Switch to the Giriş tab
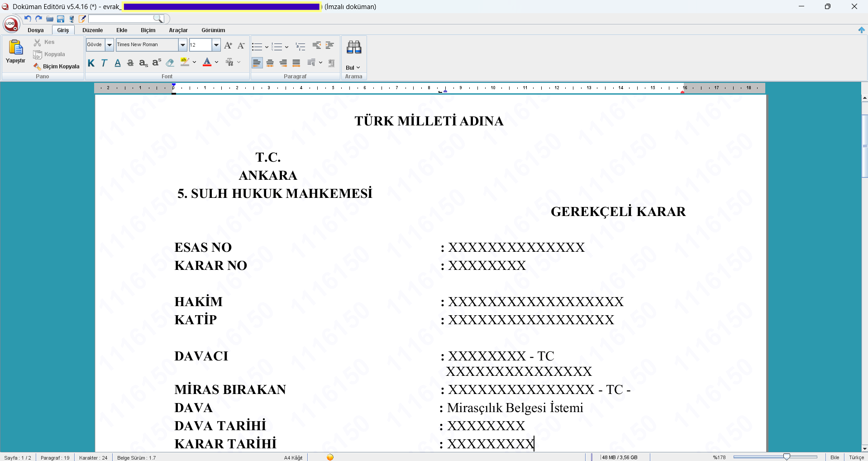 coord(63,30)
